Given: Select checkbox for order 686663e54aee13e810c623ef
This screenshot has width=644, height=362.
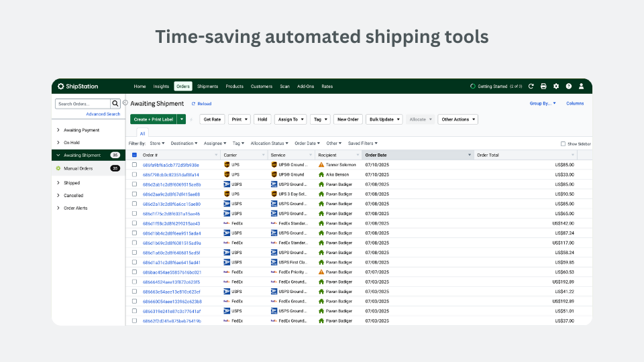Looking at the screenshot, I should click(134, 292).
